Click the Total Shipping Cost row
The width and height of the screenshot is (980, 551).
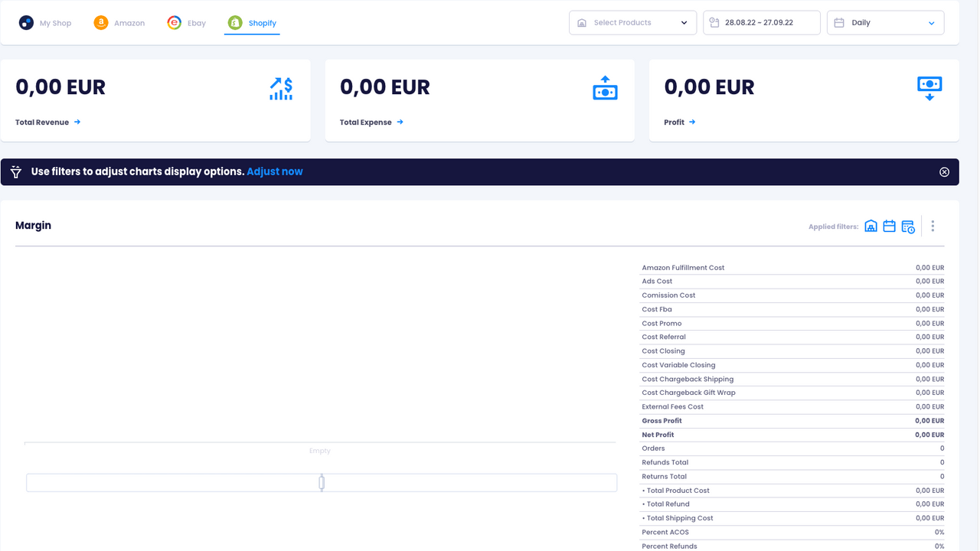792,518
